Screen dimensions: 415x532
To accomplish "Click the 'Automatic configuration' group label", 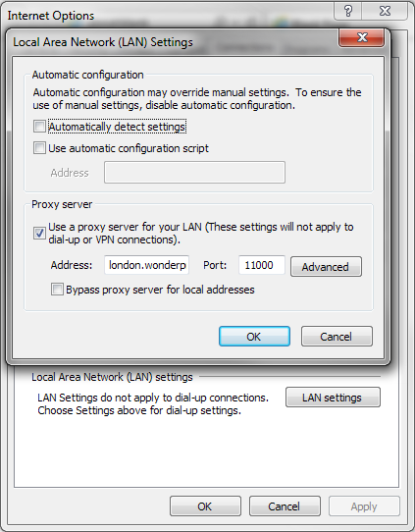I will click(88, 75).
